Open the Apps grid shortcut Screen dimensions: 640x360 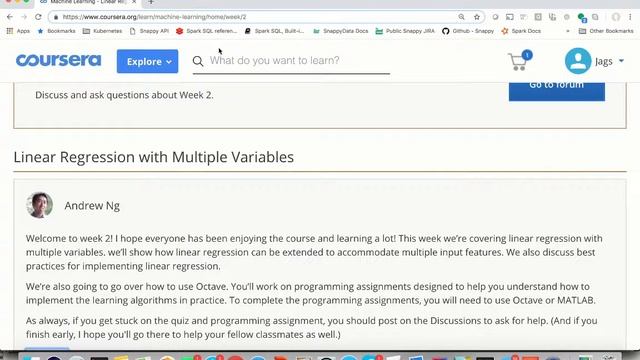click(18, 31)
